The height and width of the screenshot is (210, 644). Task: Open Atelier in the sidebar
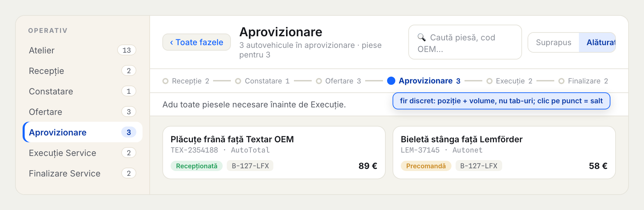[83, 50]
